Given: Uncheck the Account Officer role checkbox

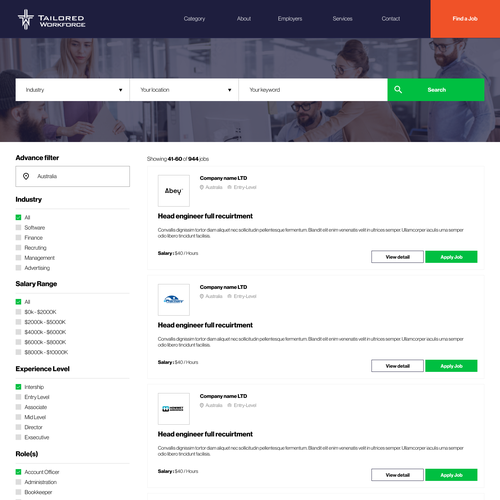Looking at the screenshot, I should click(18, 472).
